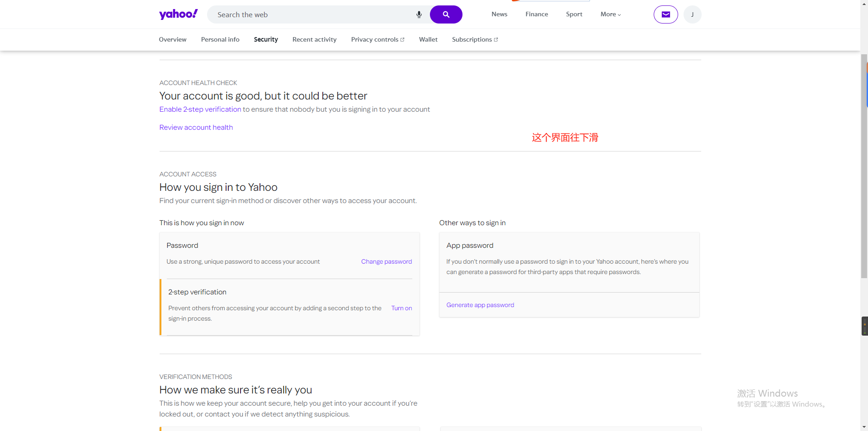Click 'How you sign in to Yahoo' heading
868x431 pixels.
218,187
